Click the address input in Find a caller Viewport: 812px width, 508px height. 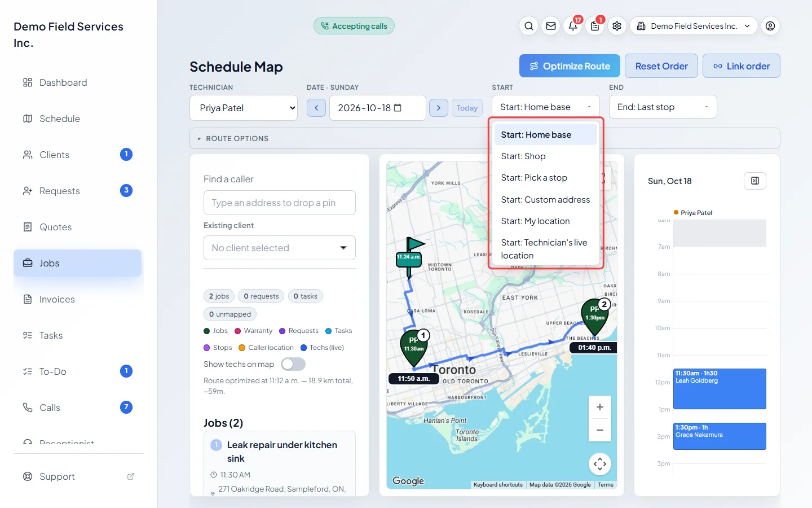coord(280,203)
